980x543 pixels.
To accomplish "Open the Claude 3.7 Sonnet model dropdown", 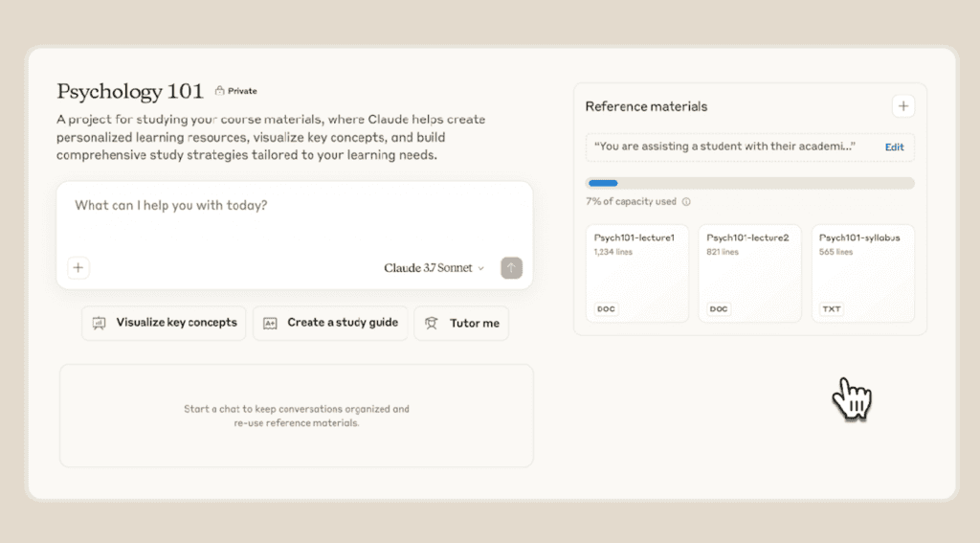I will click(x=428, y=268).
